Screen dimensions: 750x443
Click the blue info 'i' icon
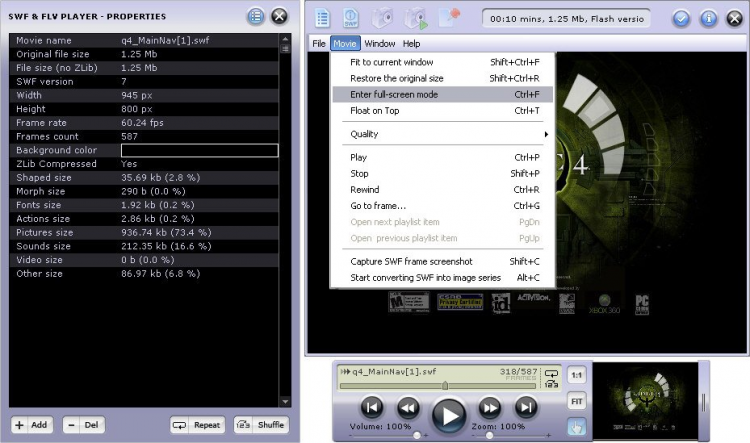click(708, 19)
